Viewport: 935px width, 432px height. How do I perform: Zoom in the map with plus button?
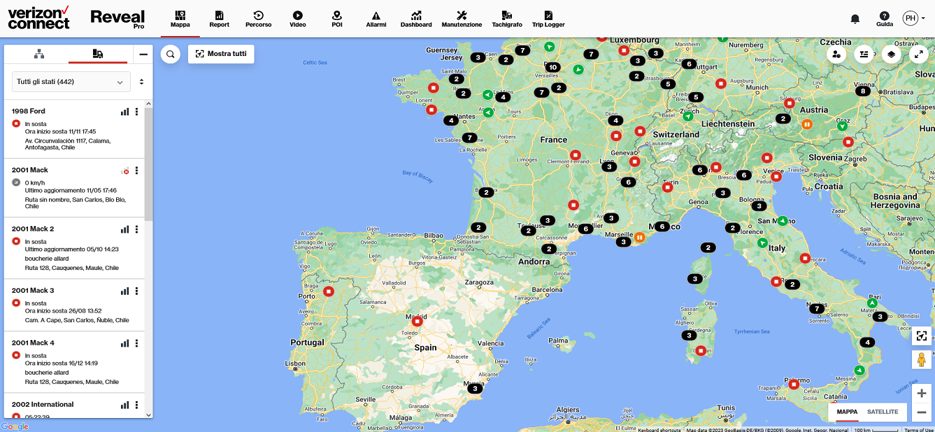click(921, 393)
